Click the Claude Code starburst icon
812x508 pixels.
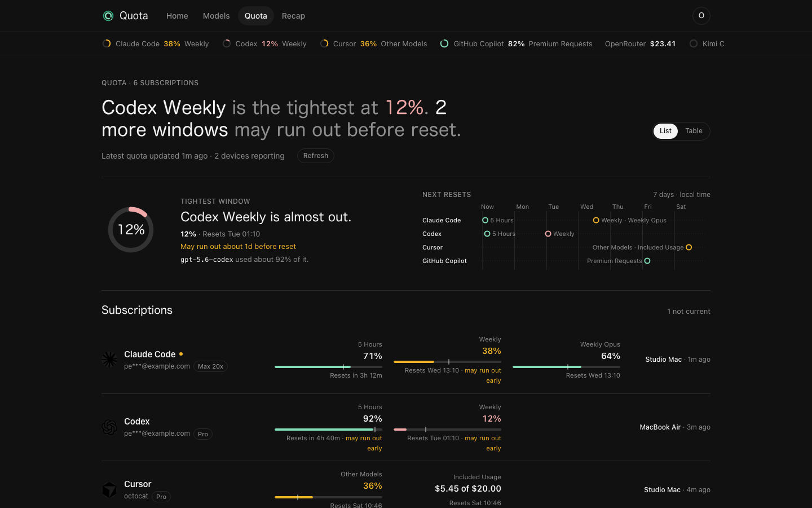pyautogui.click(x=109, y=360)
